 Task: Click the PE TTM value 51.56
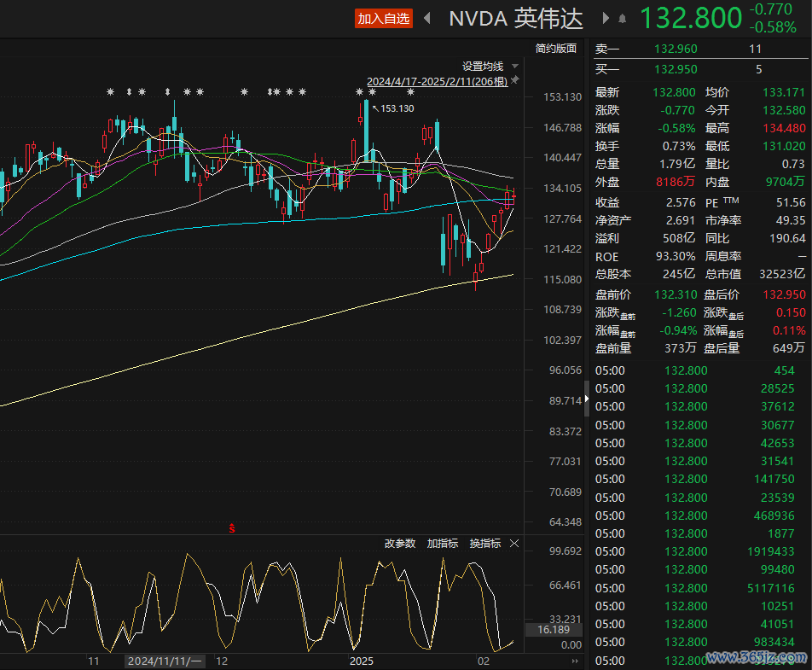791,202
